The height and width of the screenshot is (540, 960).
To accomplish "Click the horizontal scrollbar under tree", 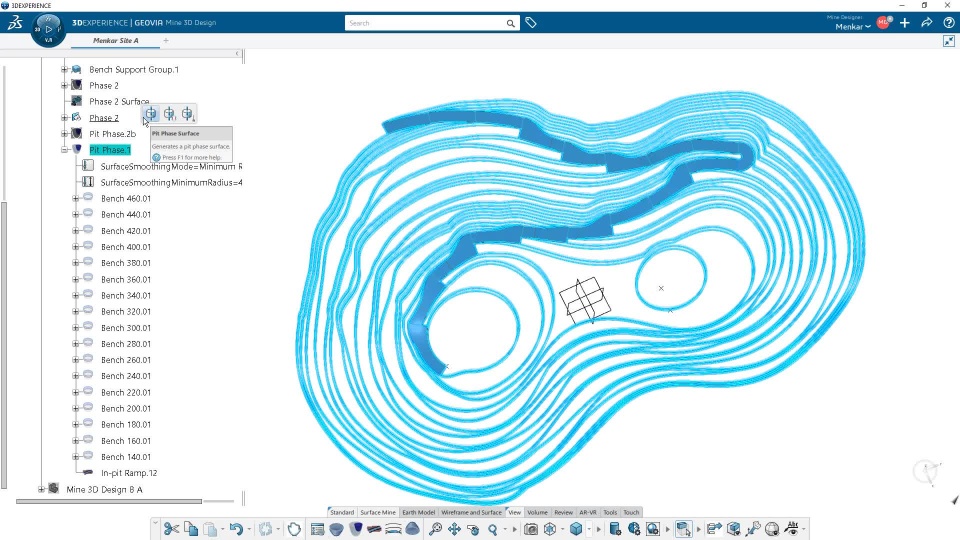I will [109, 501].
